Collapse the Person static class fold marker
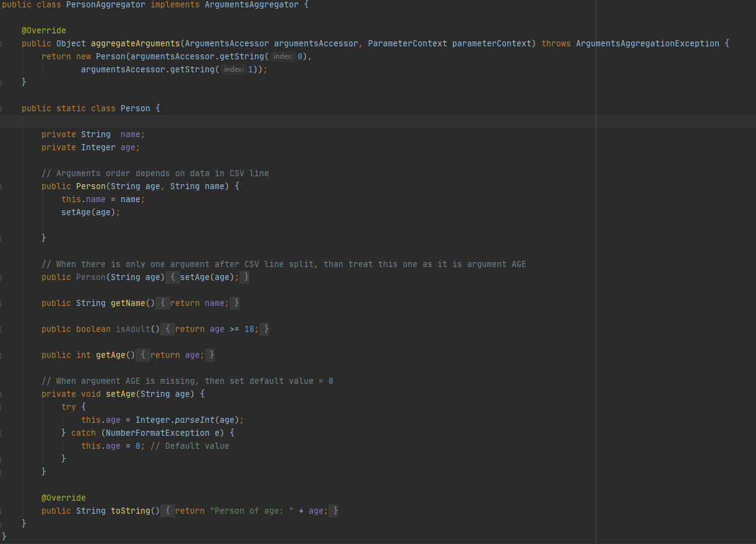 2,109
